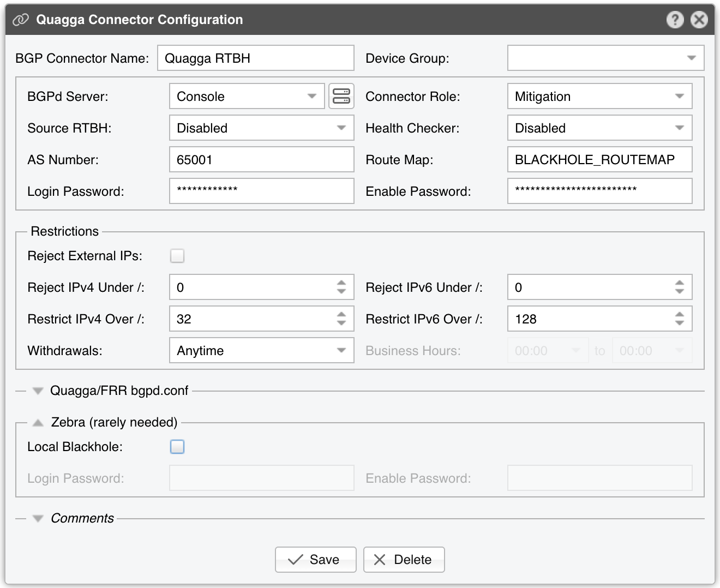Close the Quagga Connector Configuration dialog
Image resolution: width=720 pixels, height=588 pixels.
coord(699,20)
